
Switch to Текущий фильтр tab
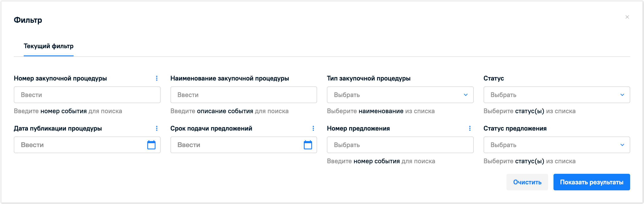click(49, 46)
